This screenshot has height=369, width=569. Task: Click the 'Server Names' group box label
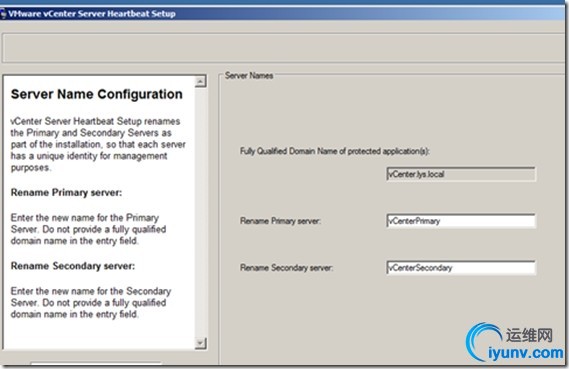click(249, 75)
